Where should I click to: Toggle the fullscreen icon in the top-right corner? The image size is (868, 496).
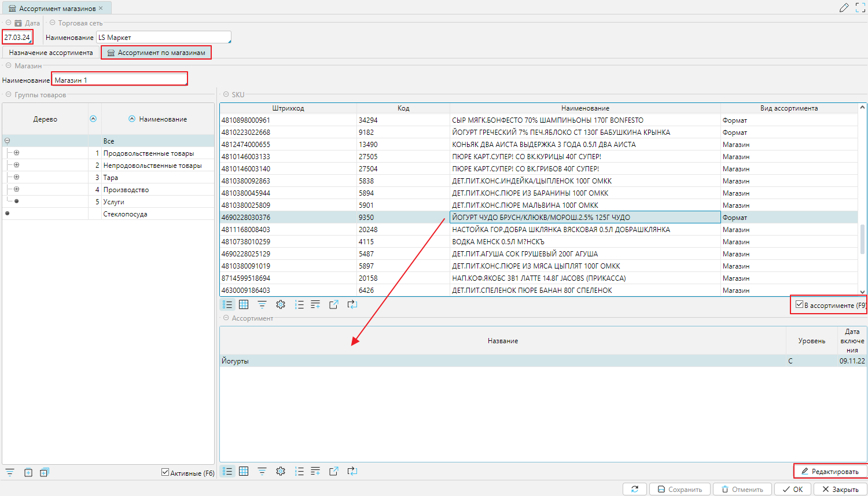tap(860, 8)
